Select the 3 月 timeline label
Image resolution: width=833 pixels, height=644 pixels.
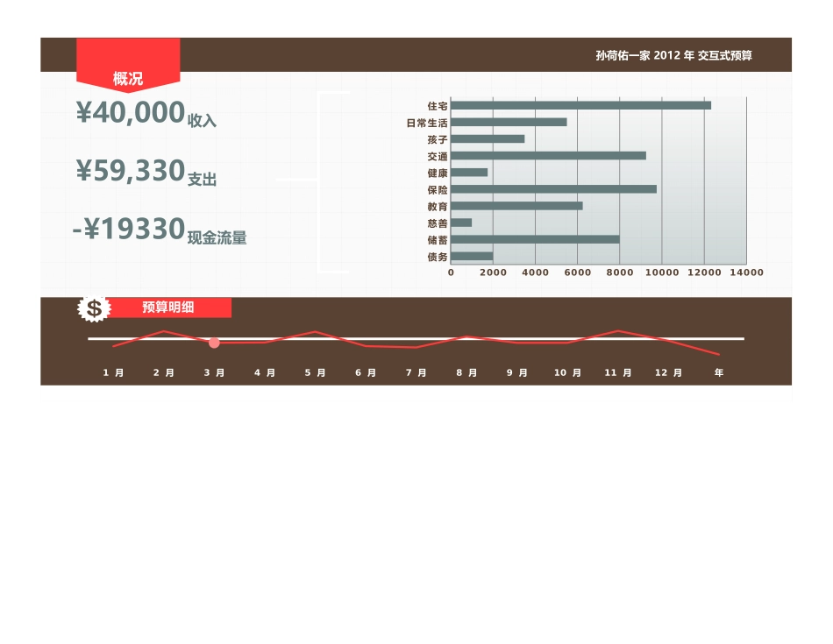pyautogui.click(x=214, y=372)
